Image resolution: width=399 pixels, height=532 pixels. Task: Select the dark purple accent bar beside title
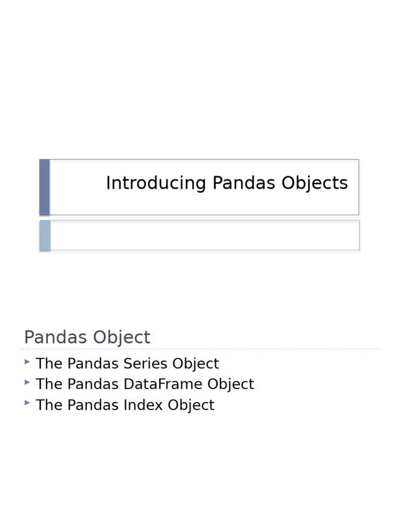pos(45,187)
